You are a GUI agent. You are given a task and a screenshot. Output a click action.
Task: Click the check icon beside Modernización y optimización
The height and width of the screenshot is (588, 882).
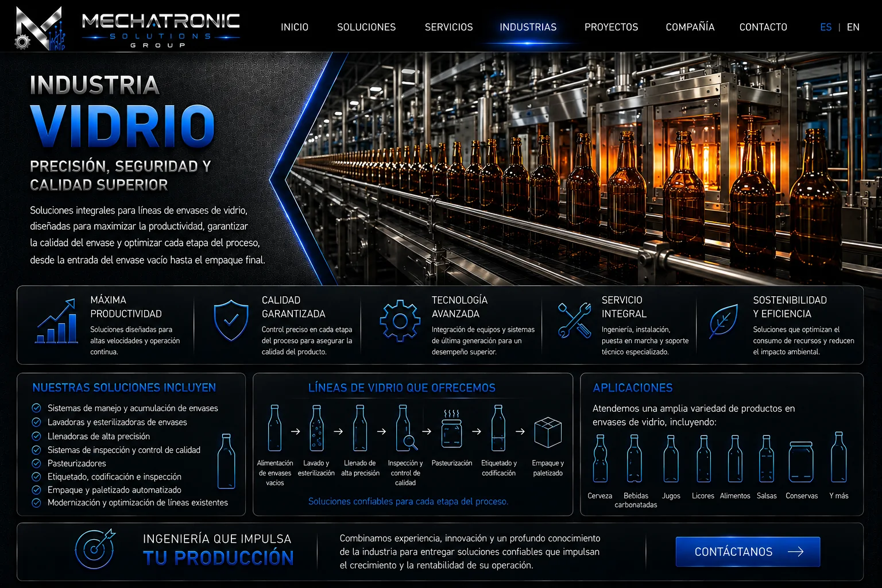click(x=36, y=502)
